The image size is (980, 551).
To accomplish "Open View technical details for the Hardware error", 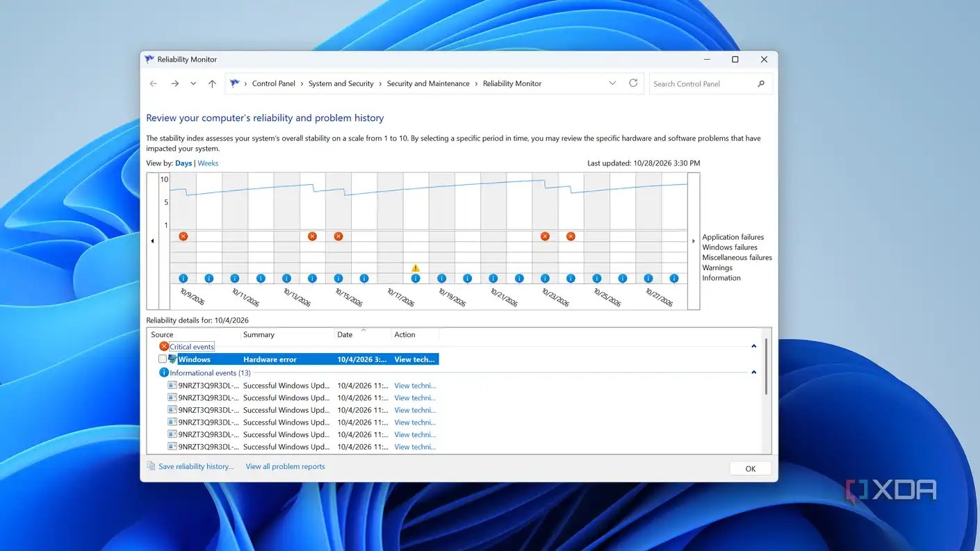I will [415, 359].
